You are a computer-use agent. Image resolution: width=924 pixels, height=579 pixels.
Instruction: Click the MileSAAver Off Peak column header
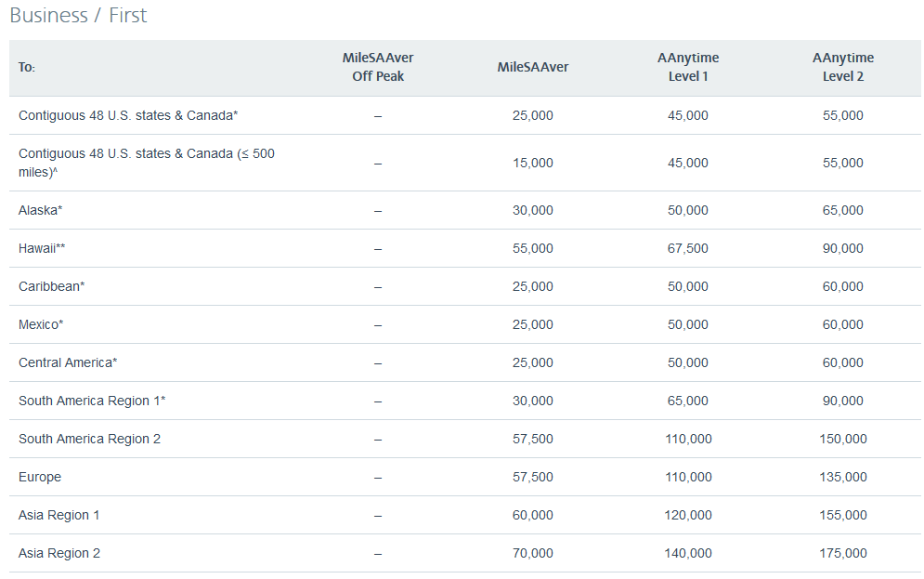(378, 67)
